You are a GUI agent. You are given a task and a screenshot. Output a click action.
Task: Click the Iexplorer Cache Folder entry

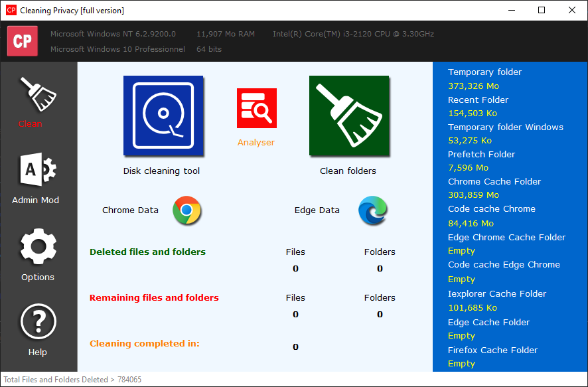[x=497, y=294]
